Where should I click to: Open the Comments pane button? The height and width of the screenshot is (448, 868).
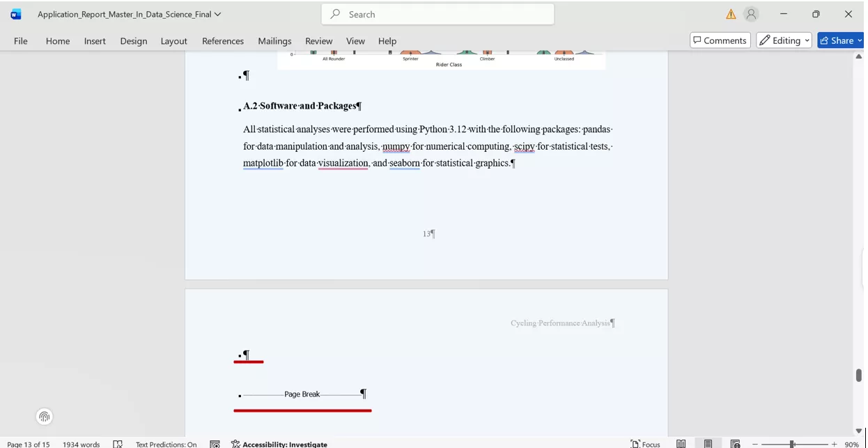point(720,40)
